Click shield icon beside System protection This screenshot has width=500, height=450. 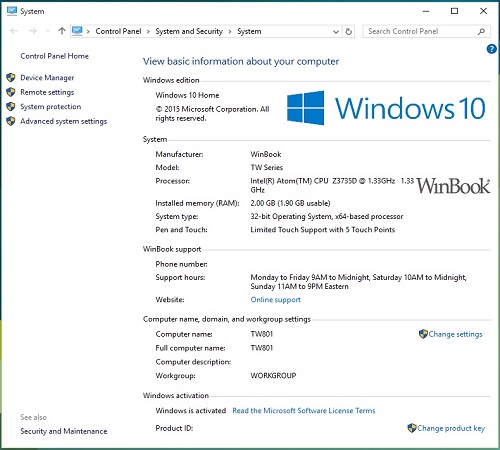11,107
